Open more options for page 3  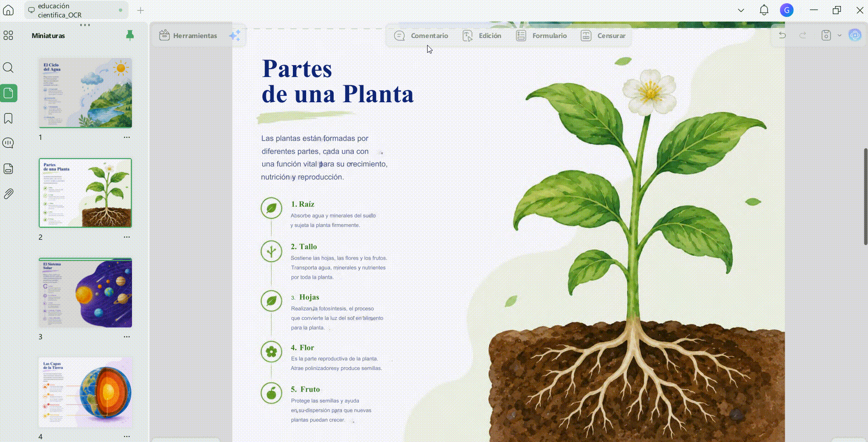127,337
